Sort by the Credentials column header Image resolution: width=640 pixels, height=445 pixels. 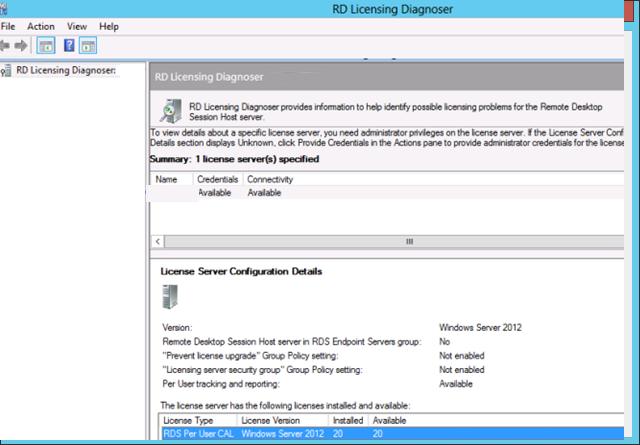pyautogui.click(x=217, y=179)
